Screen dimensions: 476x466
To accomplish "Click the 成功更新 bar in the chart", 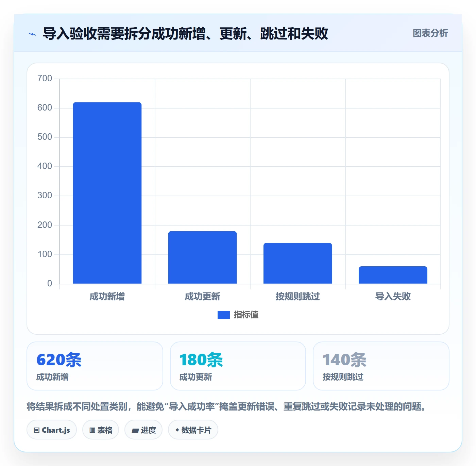I will tap(202, 257).
